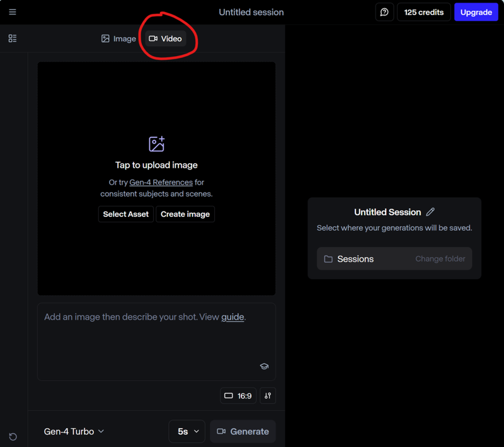Click the Create image button
Viewport: 504px width, 447px height.
pyautogui.click(x=185, y=214)
